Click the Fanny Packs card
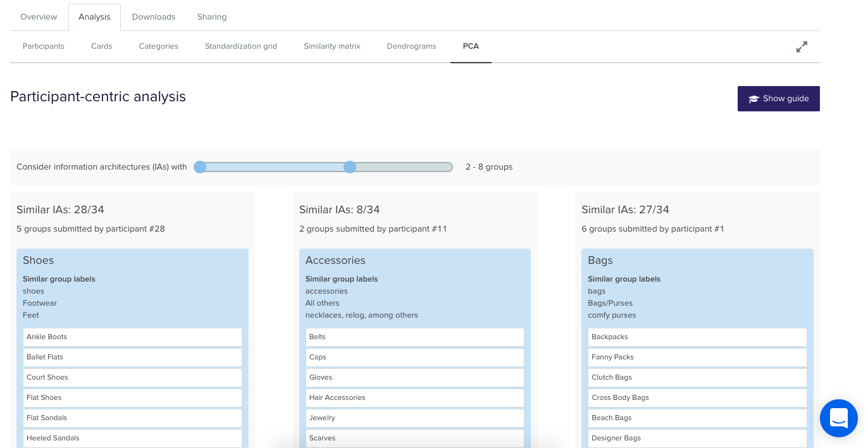Viewport: 868px width, 448px height. tap(698, 357)
